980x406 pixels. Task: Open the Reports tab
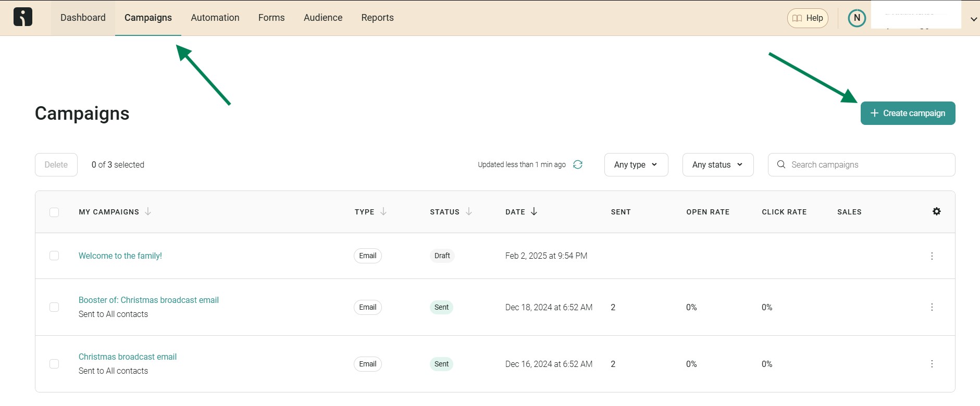click(x=377, y=18)
